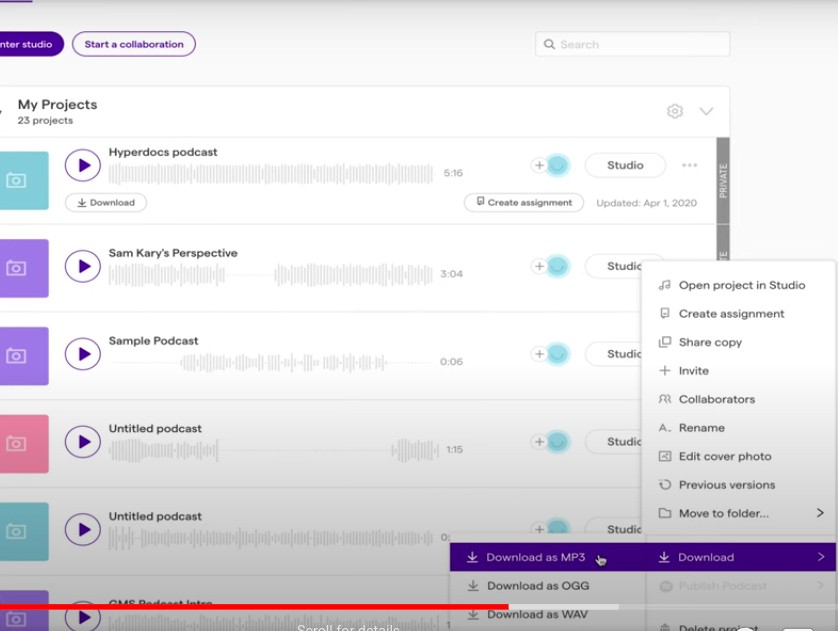Viewport: 838px width, 631px height.
Task: Click Create assignment button on Hyperdocs podcast
Action: click(524, 202)
